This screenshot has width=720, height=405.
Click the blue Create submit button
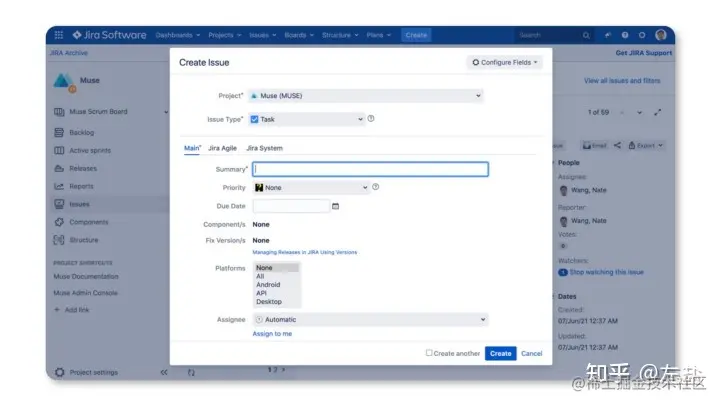tap(501, 354)
